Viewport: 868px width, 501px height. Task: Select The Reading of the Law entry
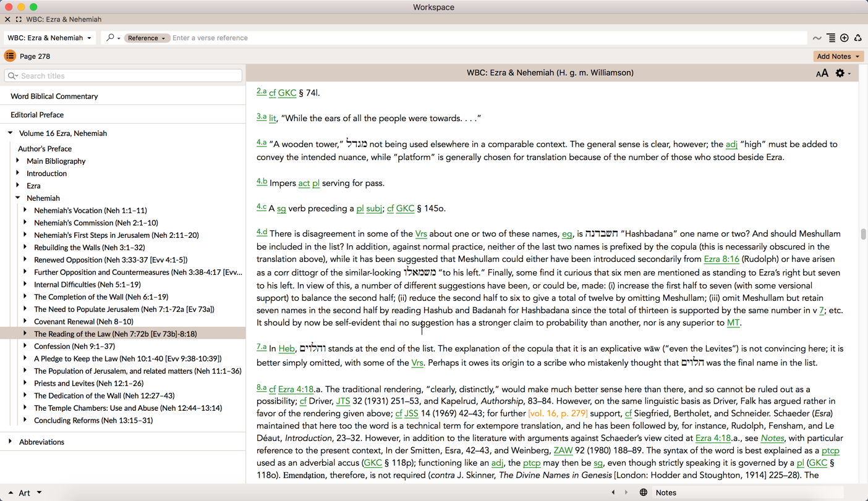tap(116, 334)
